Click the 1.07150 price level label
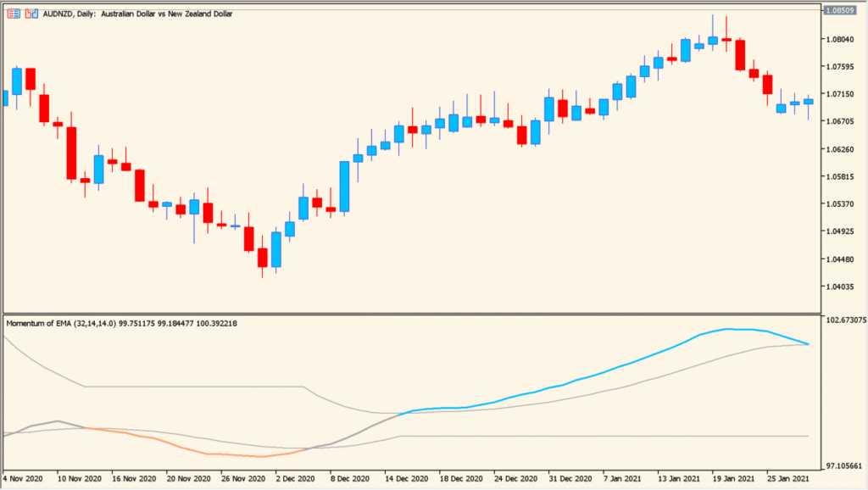868x490 pixels. 840,94
